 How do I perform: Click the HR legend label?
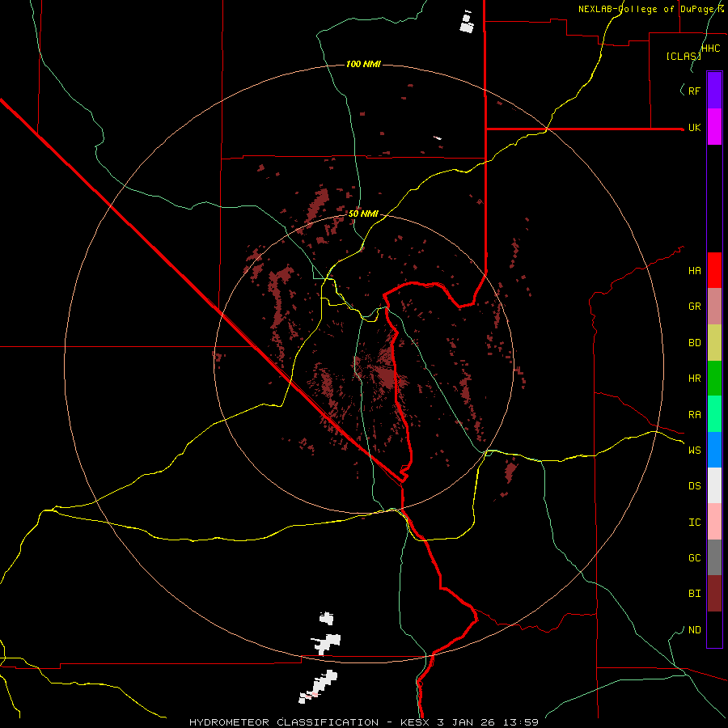694,378
